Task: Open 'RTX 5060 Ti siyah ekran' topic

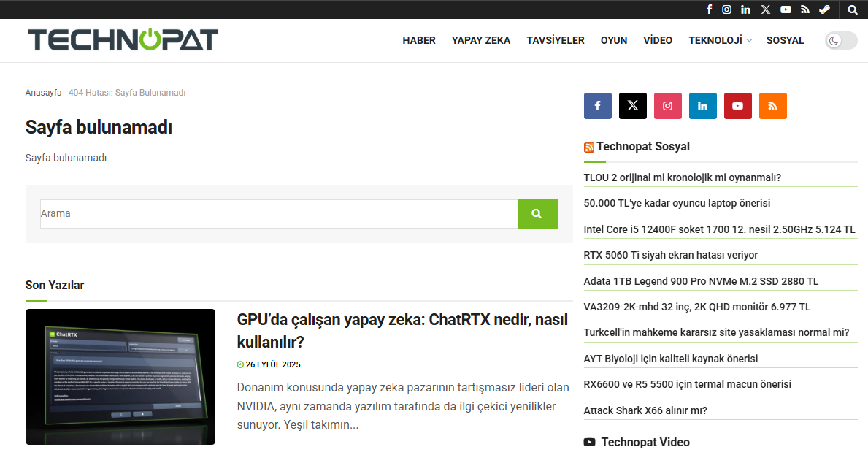Action: click(670, 255)
